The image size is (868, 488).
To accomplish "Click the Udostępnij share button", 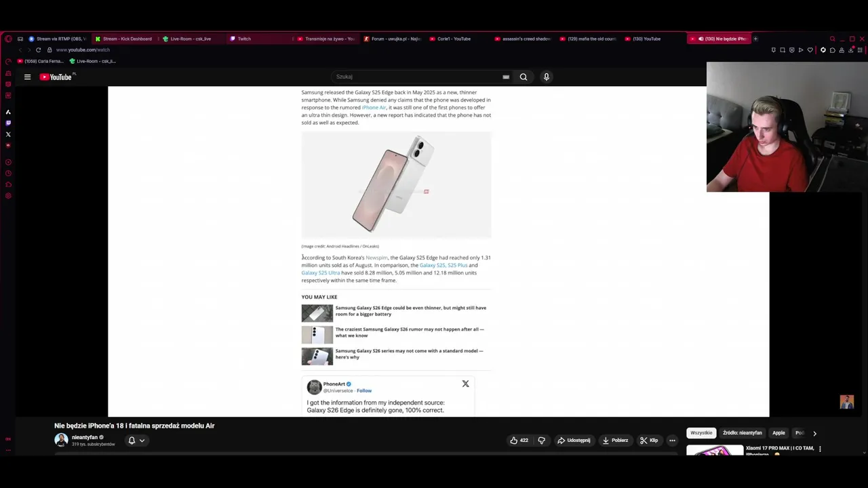I will pos(574,441).
